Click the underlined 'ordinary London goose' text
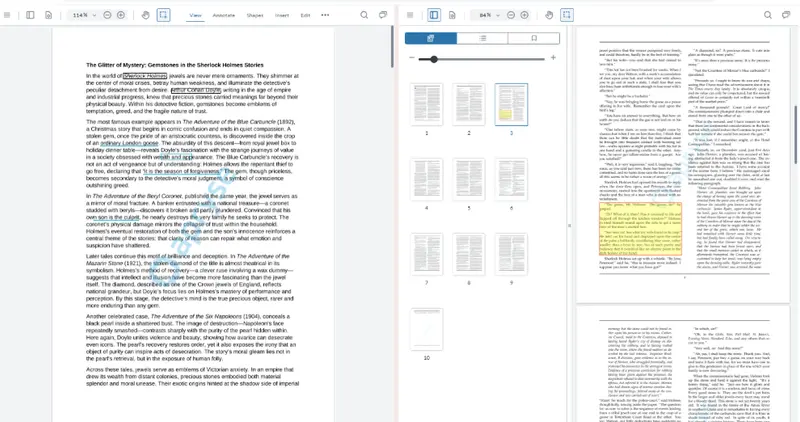Screen dimensions: 800x422 pos(129,143)
